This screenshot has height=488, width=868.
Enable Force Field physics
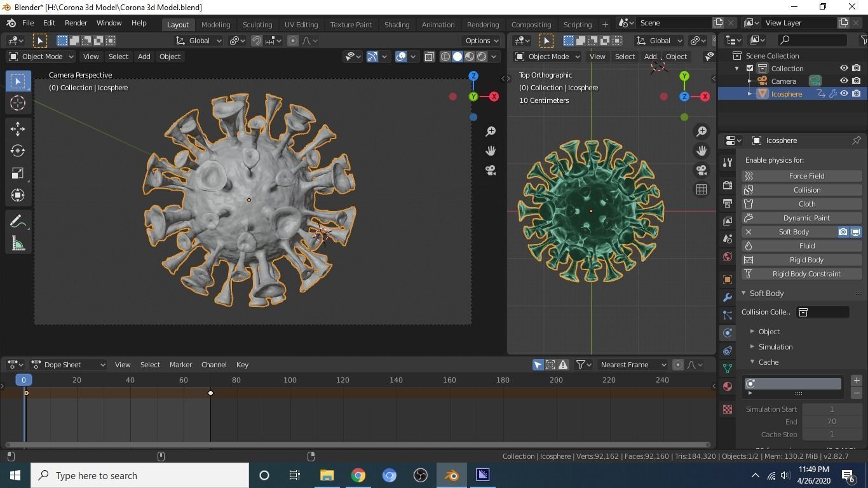801,176
